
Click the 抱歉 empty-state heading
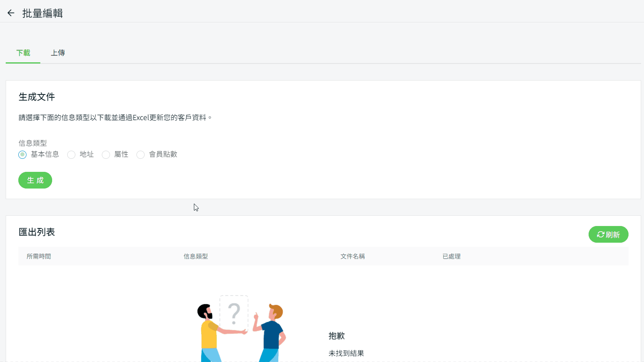click(x=336, y=336)
